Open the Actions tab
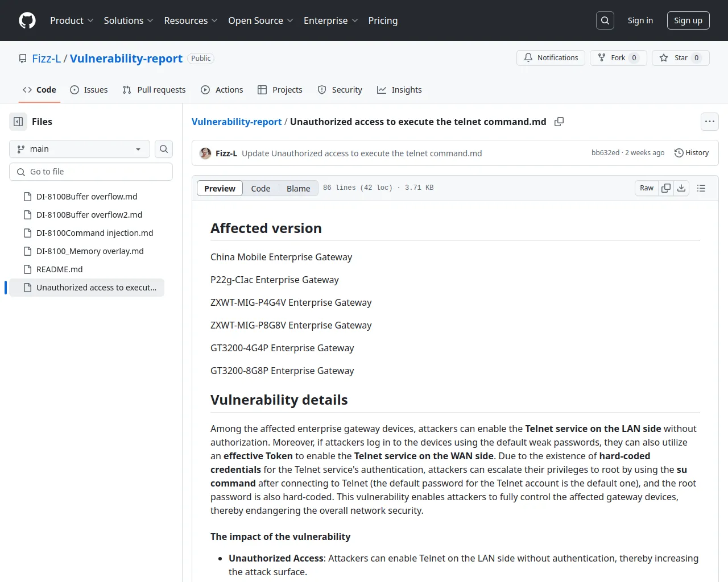 222,90
